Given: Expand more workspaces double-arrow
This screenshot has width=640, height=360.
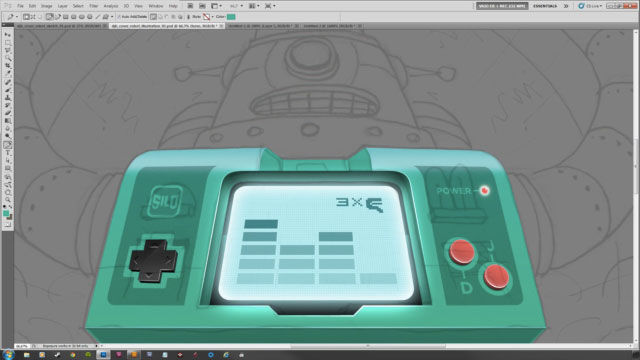Looking at the screenshot, I should (566, 6).
